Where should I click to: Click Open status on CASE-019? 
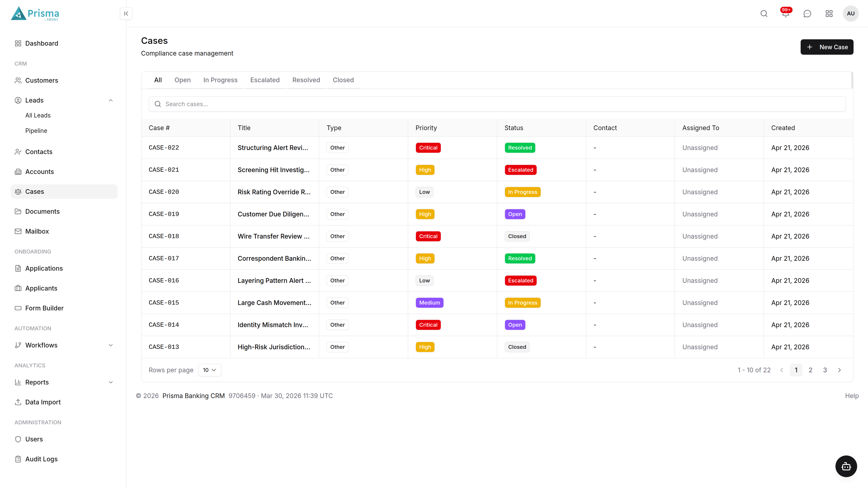(515, 214)
